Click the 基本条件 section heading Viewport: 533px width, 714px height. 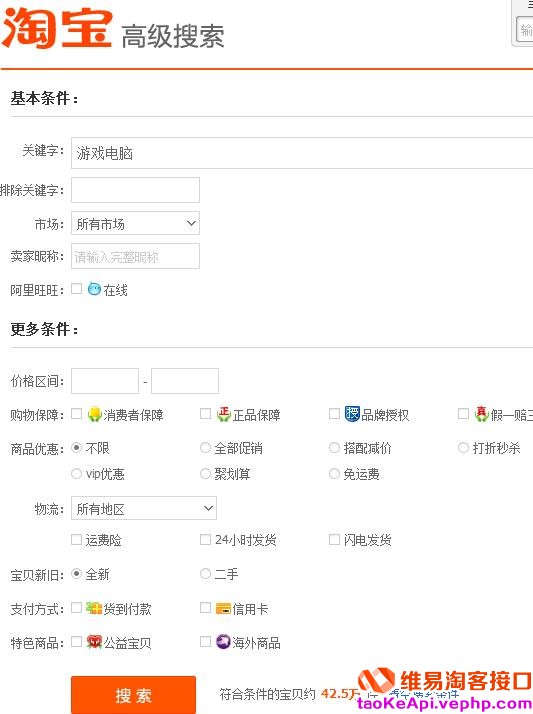point(44,98)
